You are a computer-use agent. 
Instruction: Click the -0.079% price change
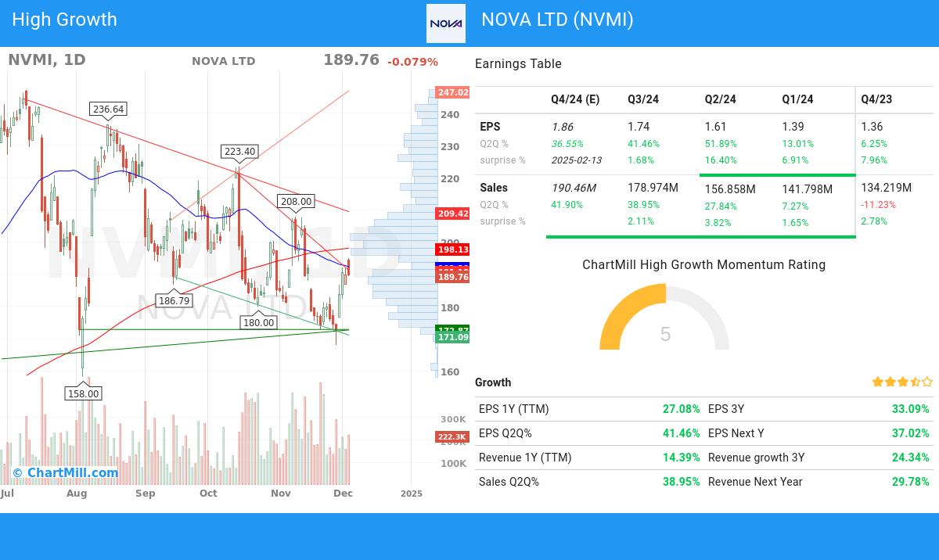pos(412,62)
